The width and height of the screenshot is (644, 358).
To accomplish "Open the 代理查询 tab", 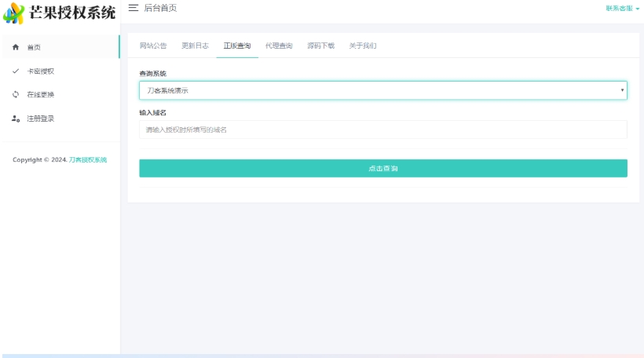I will pos(279,46).
